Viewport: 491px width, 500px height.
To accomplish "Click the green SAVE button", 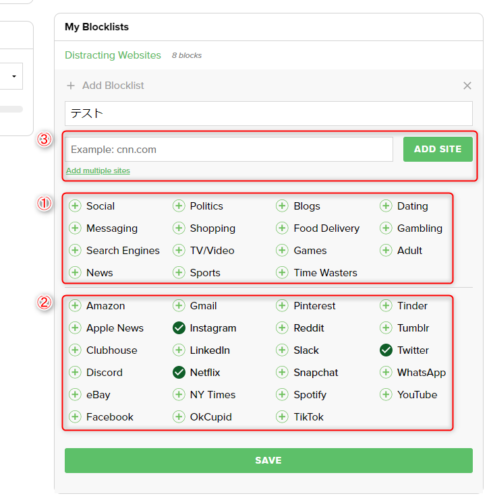I will [269, 460].
